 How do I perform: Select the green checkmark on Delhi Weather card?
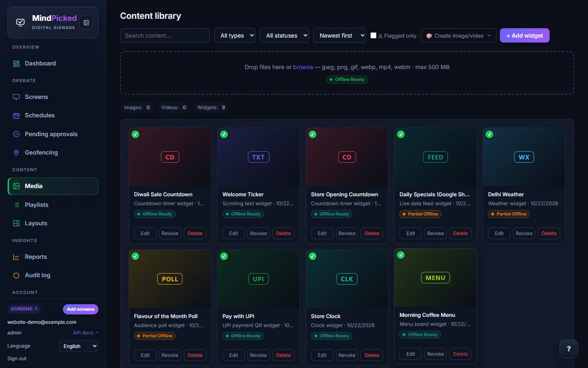coord(490,135)
